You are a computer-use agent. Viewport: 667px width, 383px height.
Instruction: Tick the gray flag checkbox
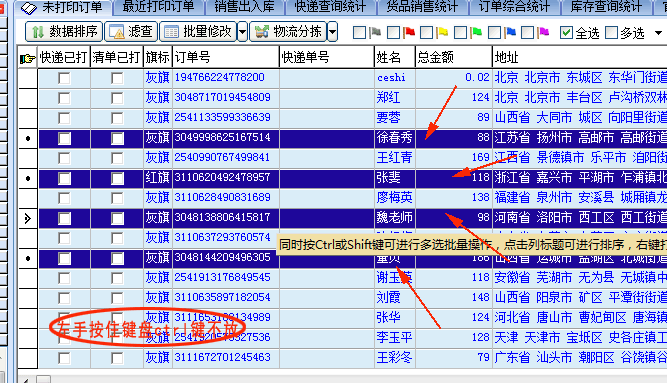point(359,33)
